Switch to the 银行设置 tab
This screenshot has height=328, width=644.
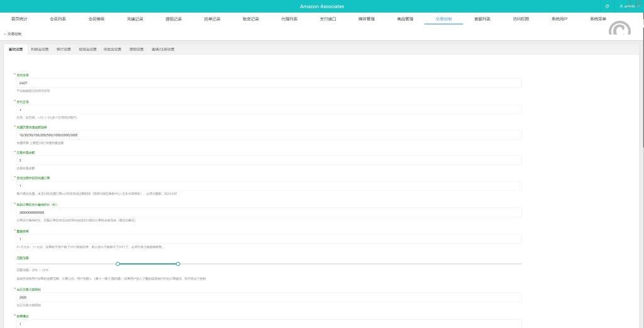tap(64, 49)
